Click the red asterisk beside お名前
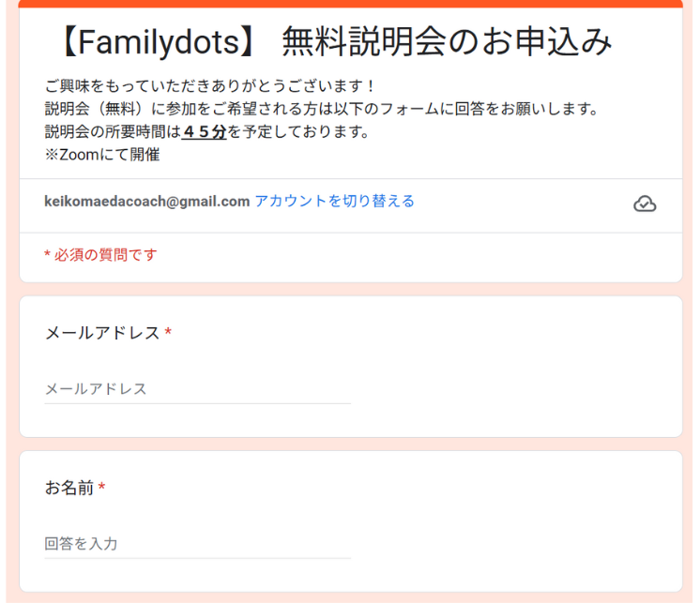Viewport: 700px width, 603px height. click(x=101, y=486)
